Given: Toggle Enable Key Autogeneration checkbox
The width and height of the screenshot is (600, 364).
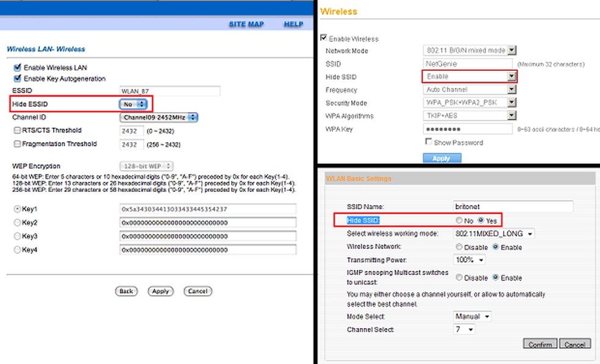Looking at the screenshot, I should [17, 79].
